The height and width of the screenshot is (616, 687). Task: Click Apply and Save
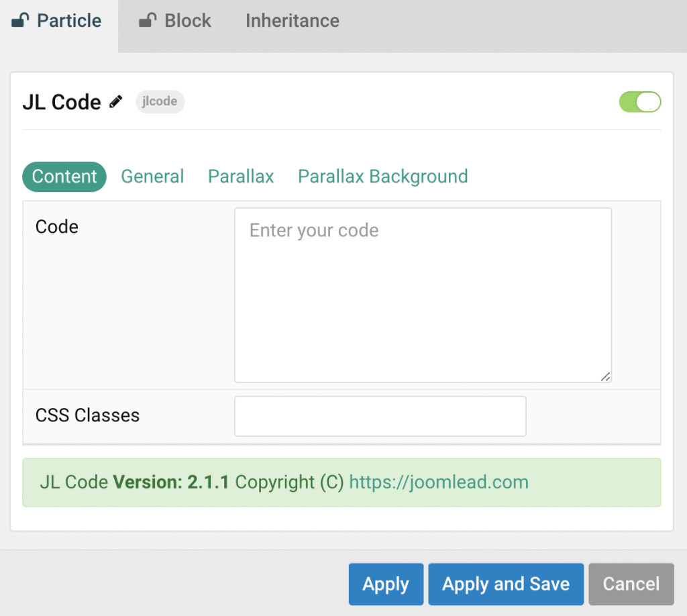point(506,584)
